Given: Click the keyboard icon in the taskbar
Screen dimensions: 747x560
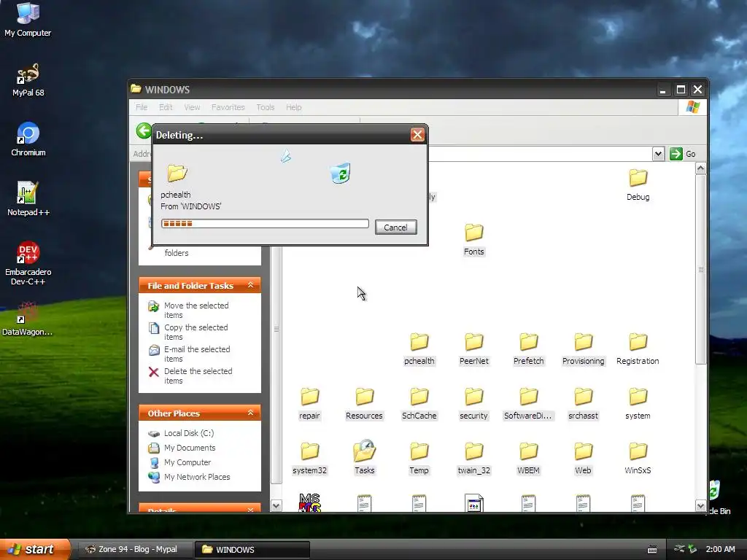Looking at the screenshot, I should [651, 550].
